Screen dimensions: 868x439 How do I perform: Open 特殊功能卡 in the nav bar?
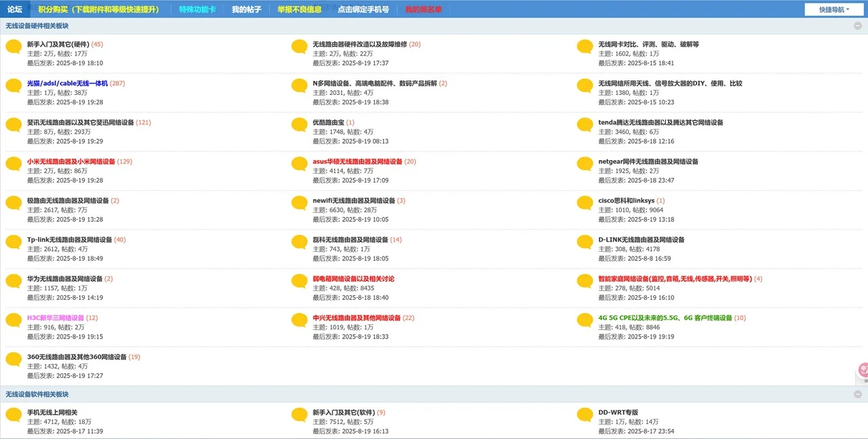click(197, 9)
